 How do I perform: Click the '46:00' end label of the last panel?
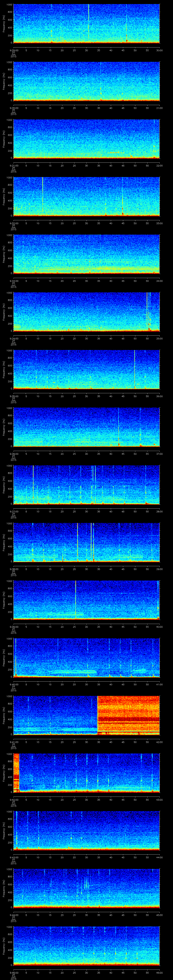(x=159, y=972)
